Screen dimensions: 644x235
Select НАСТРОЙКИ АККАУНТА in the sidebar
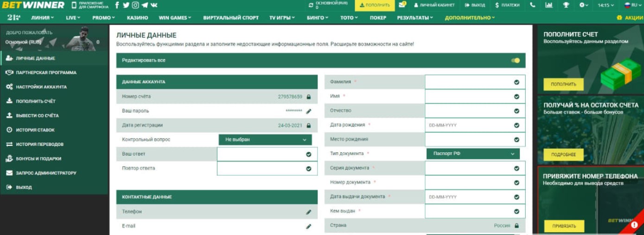click(x=54, y=87)
